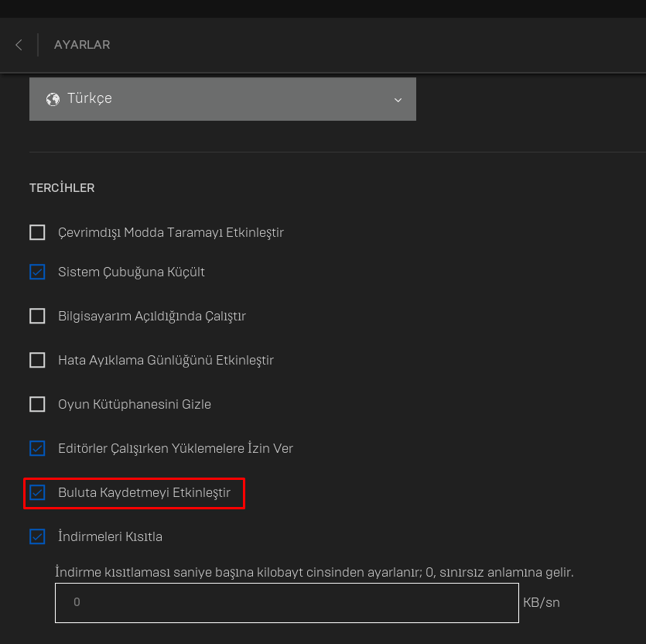Enable Hata Ayıklama Günlüğünü Etkinleştir checkbox
Image resolution: width=646 pixels, height=644 pixels.
click(x=37, y=360)
